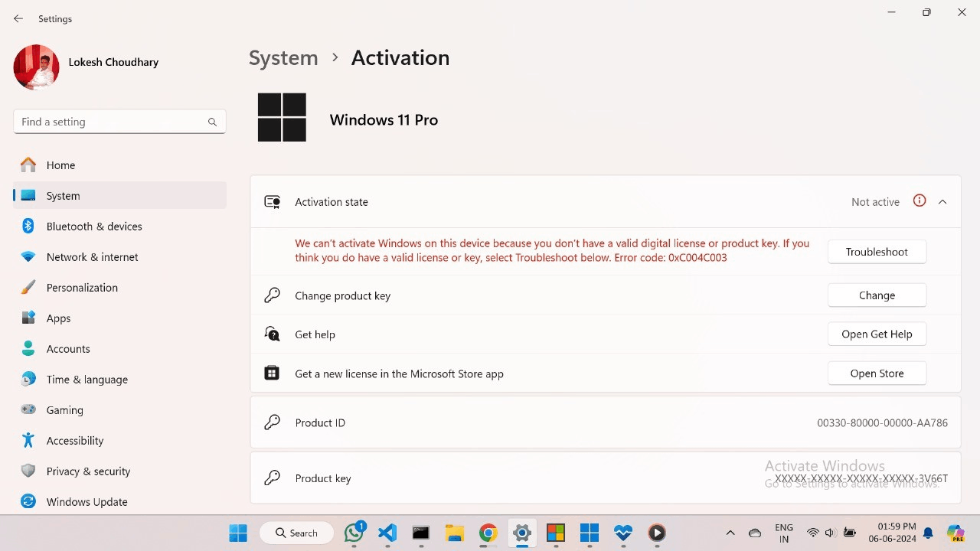
Task: Collapse the Activation state section chevron
Action: pyautogui.click(x=942, y=202)
